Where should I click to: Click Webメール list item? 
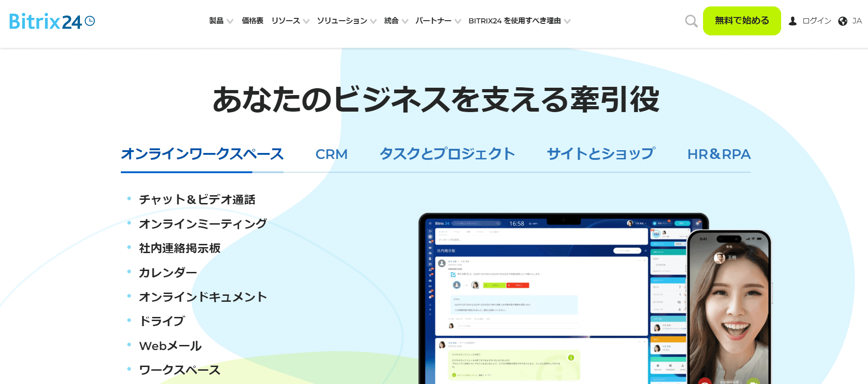tap(170, 345)
